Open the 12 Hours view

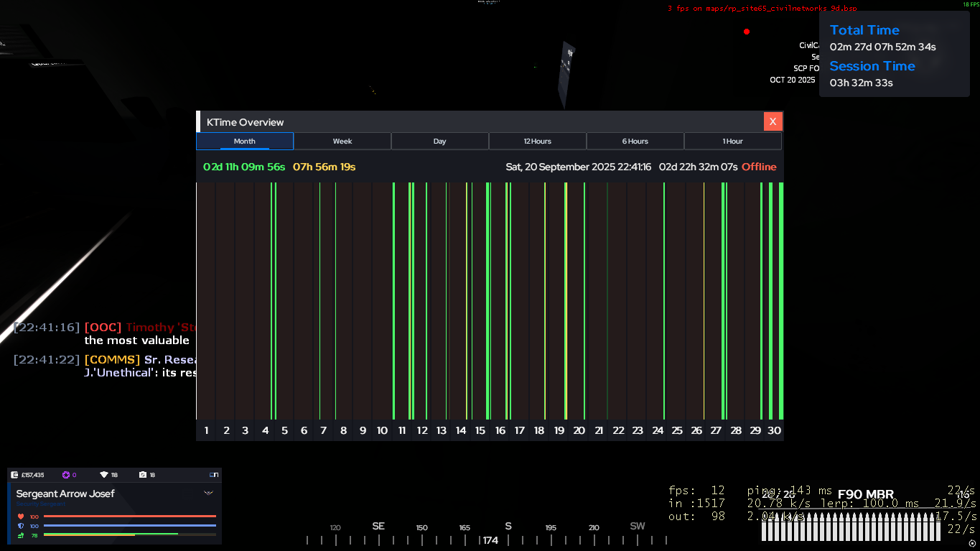(537, 142)
